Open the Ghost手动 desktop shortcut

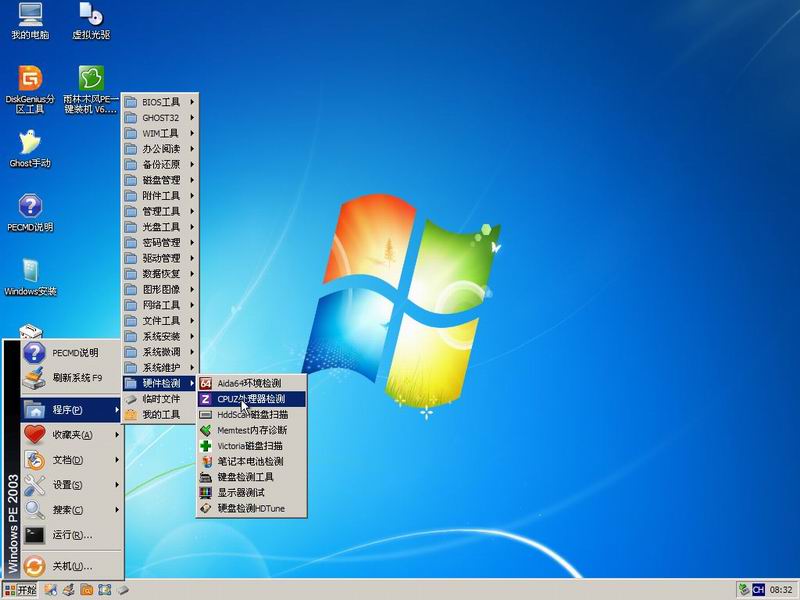tap(30, 149)
